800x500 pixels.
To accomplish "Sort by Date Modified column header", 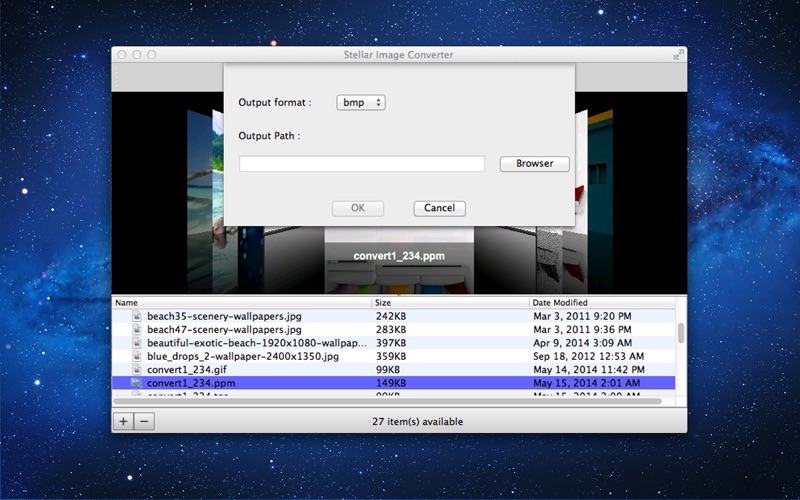I will (603, 303).
